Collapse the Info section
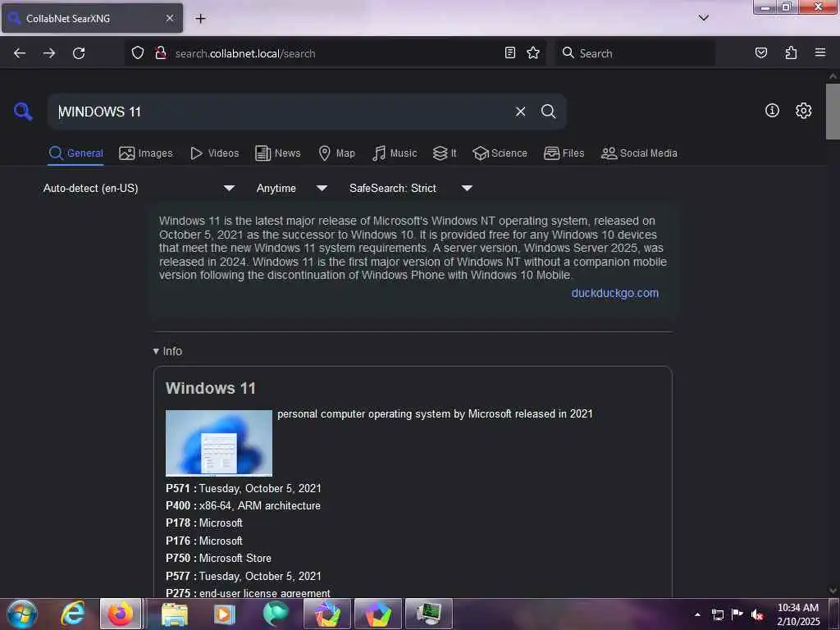Screen dimensions: 840x630 tap(167, 351)
